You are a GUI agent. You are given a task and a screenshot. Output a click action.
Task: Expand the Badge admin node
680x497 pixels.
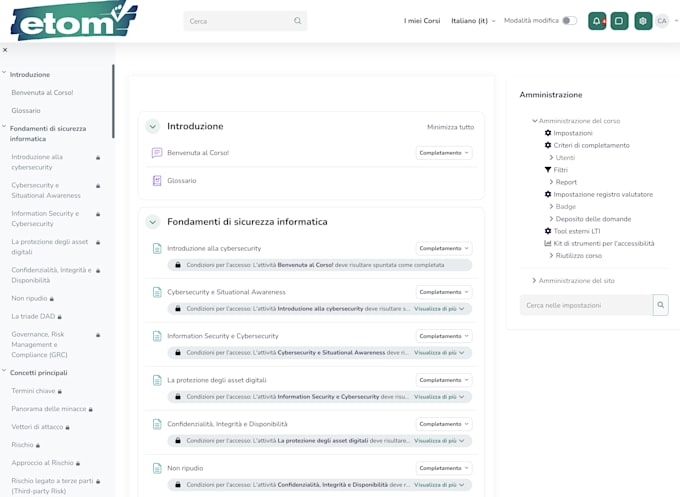(x=551, y=206)
